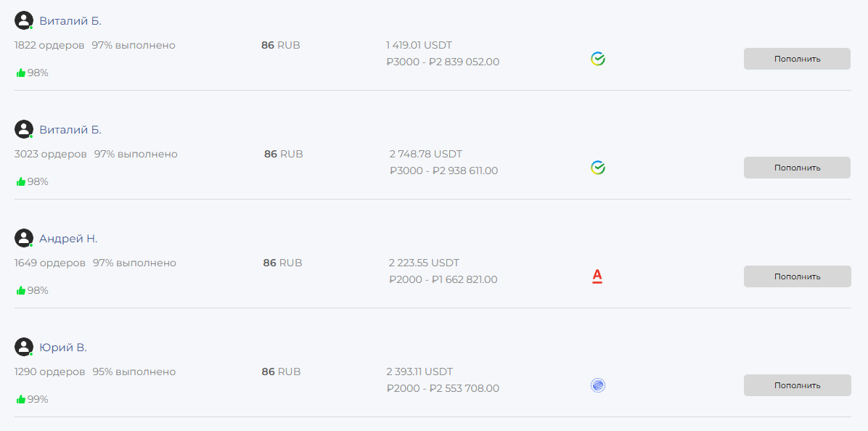Click thumbs-up icon under 1649 ордеров
The width and height of the screenshot is (868, 431).
[21, 290]
